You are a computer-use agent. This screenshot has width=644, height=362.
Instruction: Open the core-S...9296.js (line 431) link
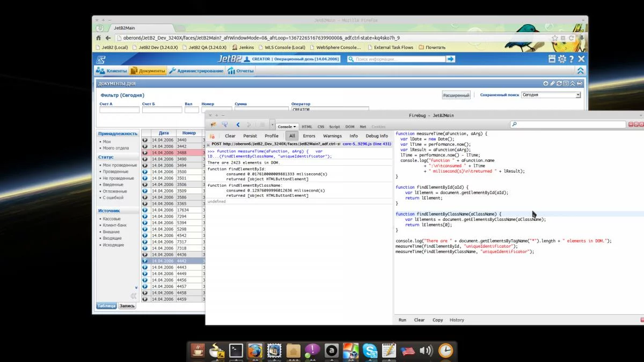367,144
